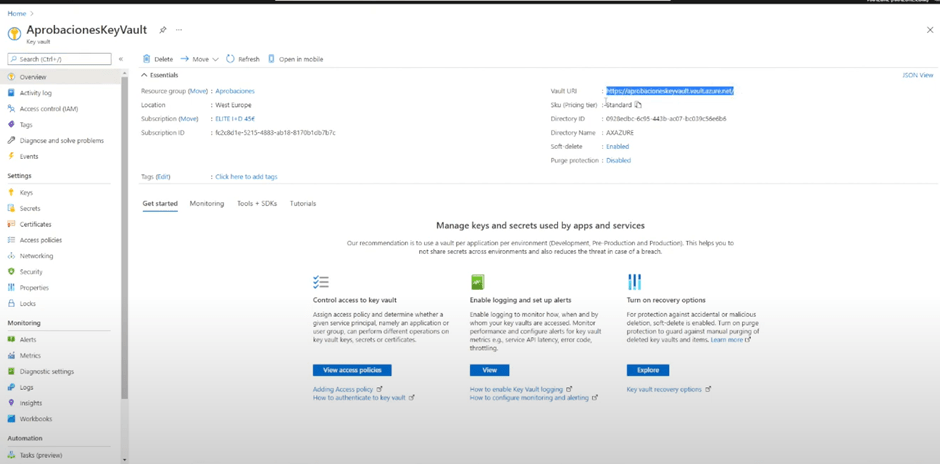
Task: Switch to the Tools + SDKs tab
Action: [x=257, y=203]
